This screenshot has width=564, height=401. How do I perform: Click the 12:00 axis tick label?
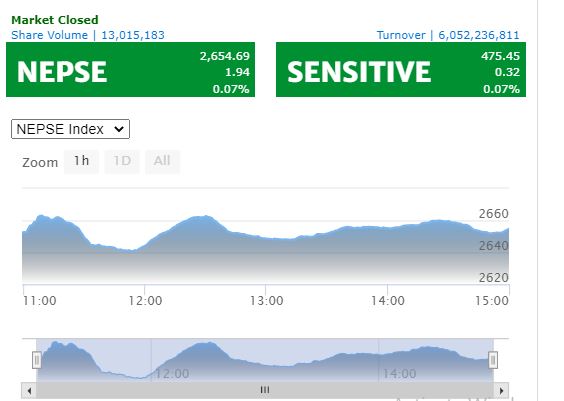pos(145,301)
